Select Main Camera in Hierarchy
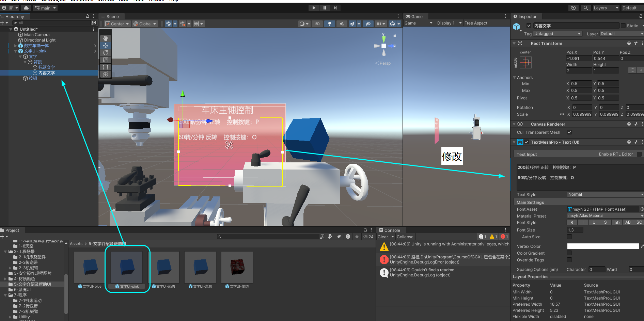Image resolution: width=644 pixels, height=321 pixels. tap(37, 35)
